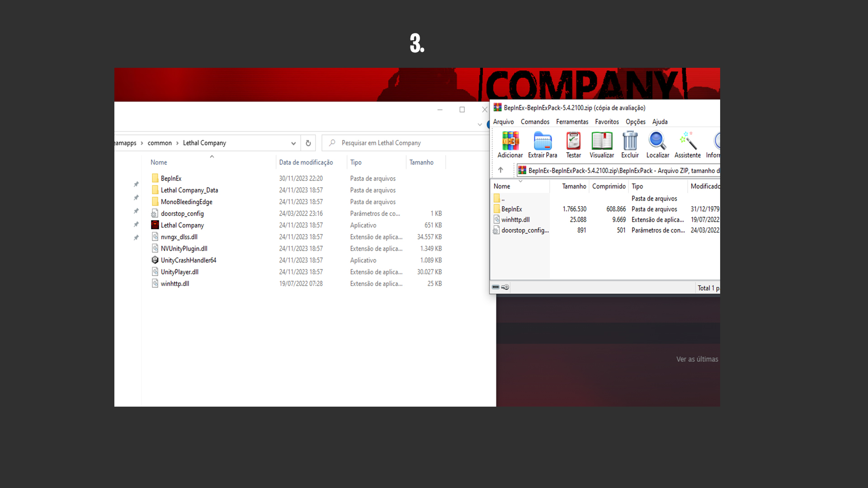This screenshot has height=488, width=868.
Task: Sort files by the Nome column header
Action: click(159, 162)
